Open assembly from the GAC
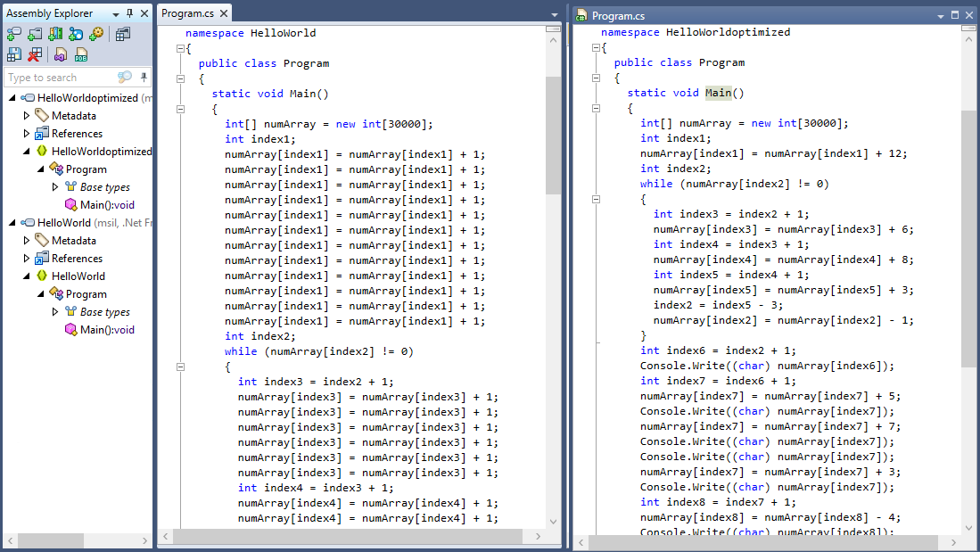Image resolution: width=980 pixels, height=552 pixels. point(55,34)
